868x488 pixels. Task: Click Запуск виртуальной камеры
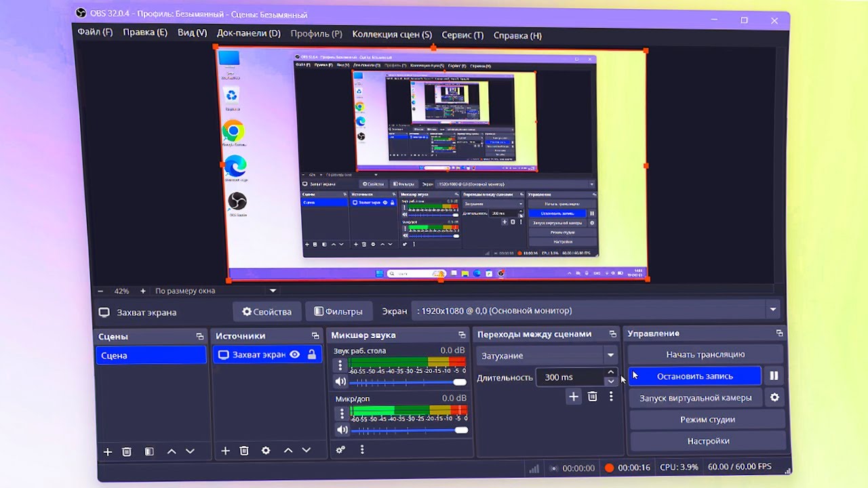pos(695,398)
